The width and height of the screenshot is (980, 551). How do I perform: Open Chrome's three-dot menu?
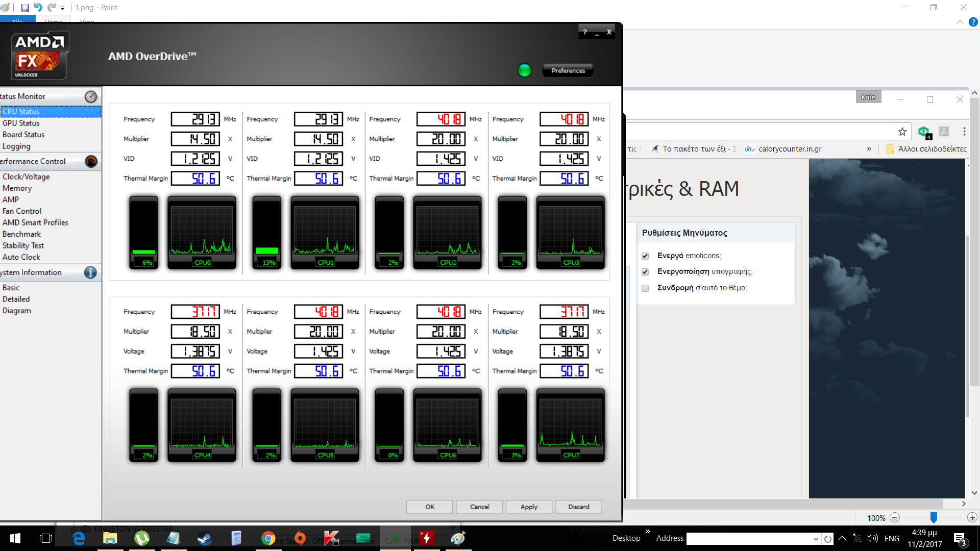[x=964, y=132]
